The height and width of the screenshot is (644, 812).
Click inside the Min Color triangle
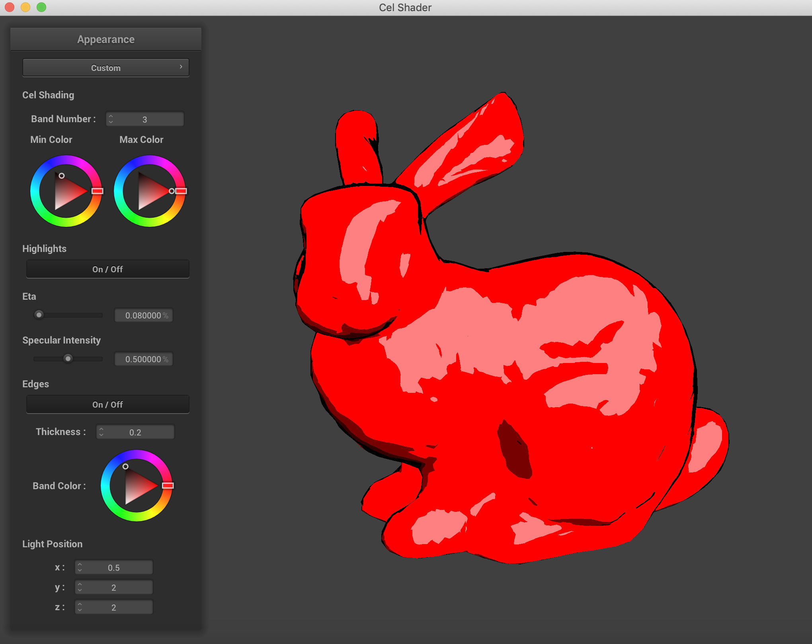pyautogui.click(x=66, y=192)
